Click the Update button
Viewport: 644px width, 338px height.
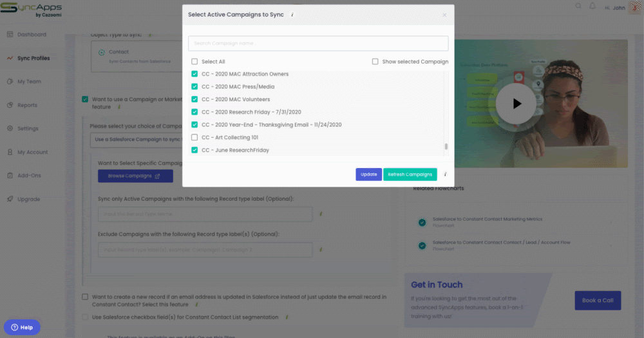[368, 174]
